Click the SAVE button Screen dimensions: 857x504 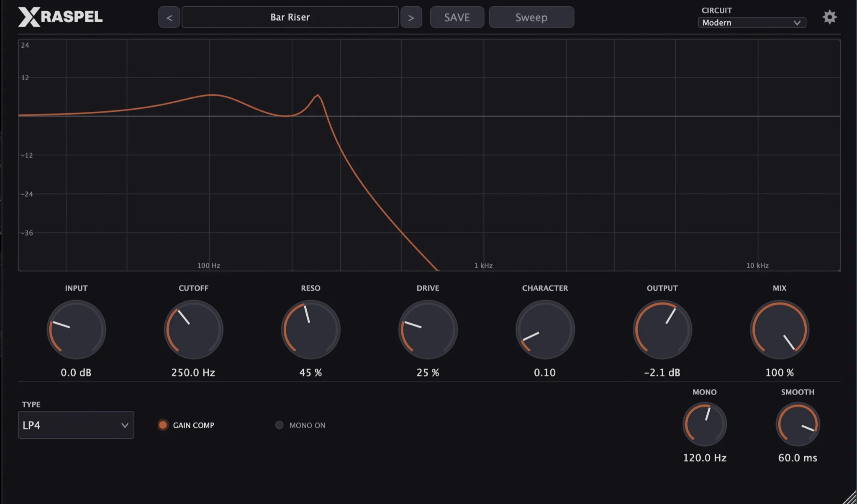(x=457, y=17)
